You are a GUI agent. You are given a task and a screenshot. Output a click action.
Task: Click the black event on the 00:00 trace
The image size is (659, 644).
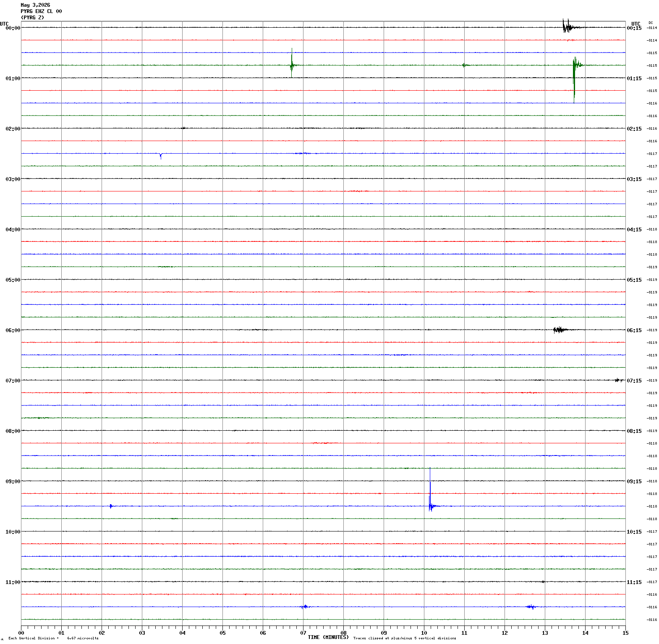tap(568, 26)
